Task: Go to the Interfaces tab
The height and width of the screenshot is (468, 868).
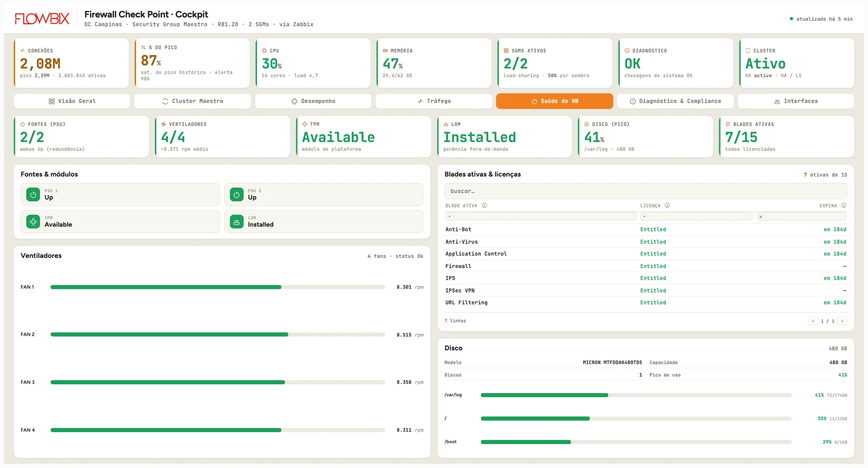Action: pos(796,101)
